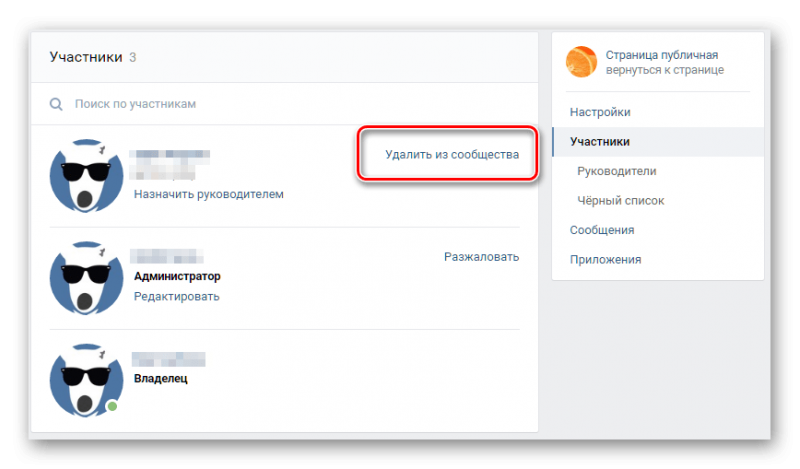This screenshot has width=800, height=469.
Task: Select Участники in the side menu
Action: click(658, 142)
